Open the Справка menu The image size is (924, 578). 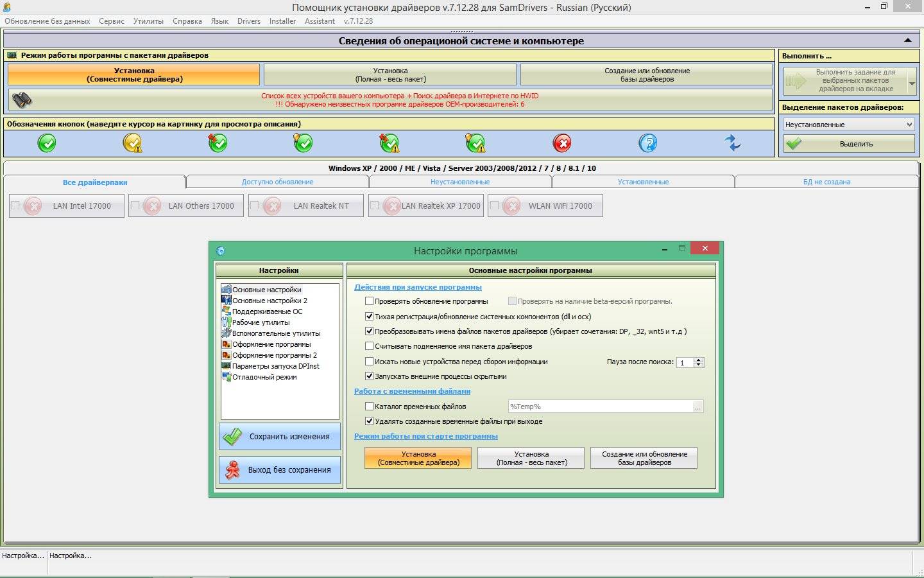coord(187,21)
